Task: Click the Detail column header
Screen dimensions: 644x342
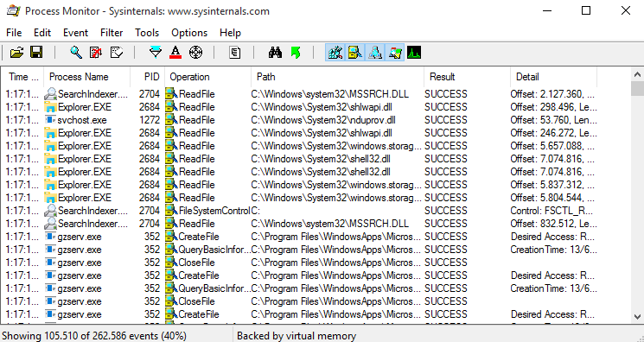Action: tap(553, 77)
